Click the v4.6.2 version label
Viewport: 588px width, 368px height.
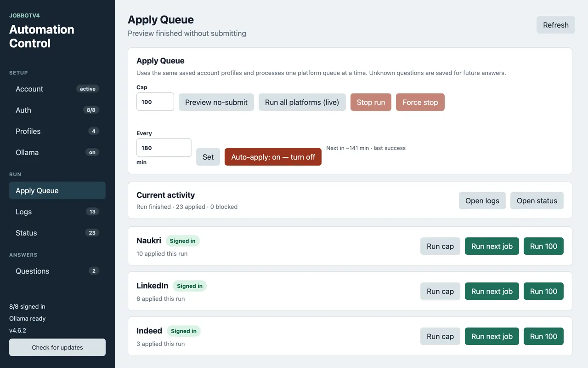[17, 330]
